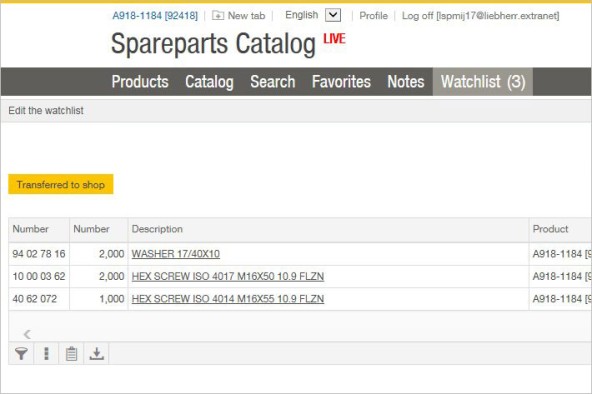The height and width of the screenshot is (394, 592).
Task: Open the English language dropdown
Action: (x=333, y=15)
